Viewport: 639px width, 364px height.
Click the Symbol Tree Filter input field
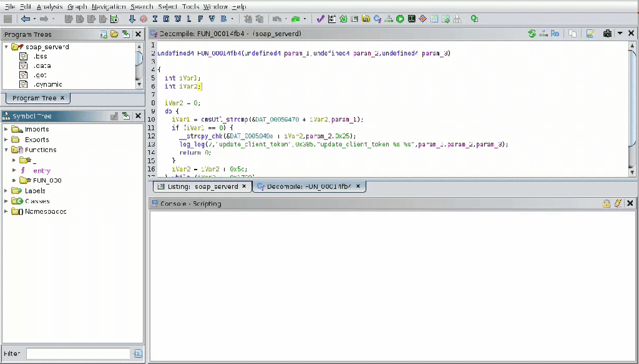78,353
